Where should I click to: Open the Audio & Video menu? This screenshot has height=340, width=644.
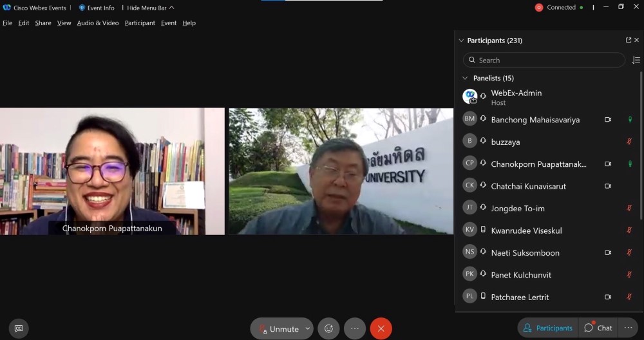tap(98, 23)
